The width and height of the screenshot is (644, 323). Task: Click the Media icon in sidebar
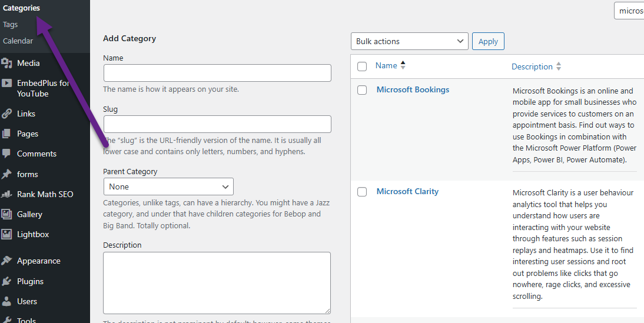point(6,63)
